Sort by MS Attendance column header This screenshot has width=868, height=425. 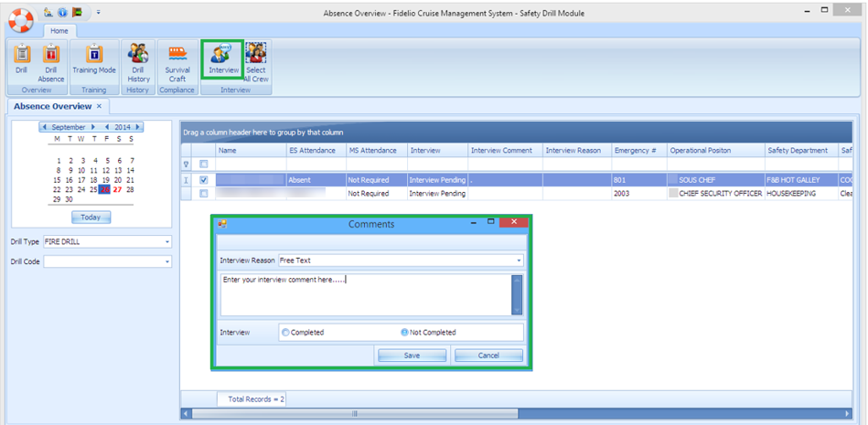click(377, 151)
